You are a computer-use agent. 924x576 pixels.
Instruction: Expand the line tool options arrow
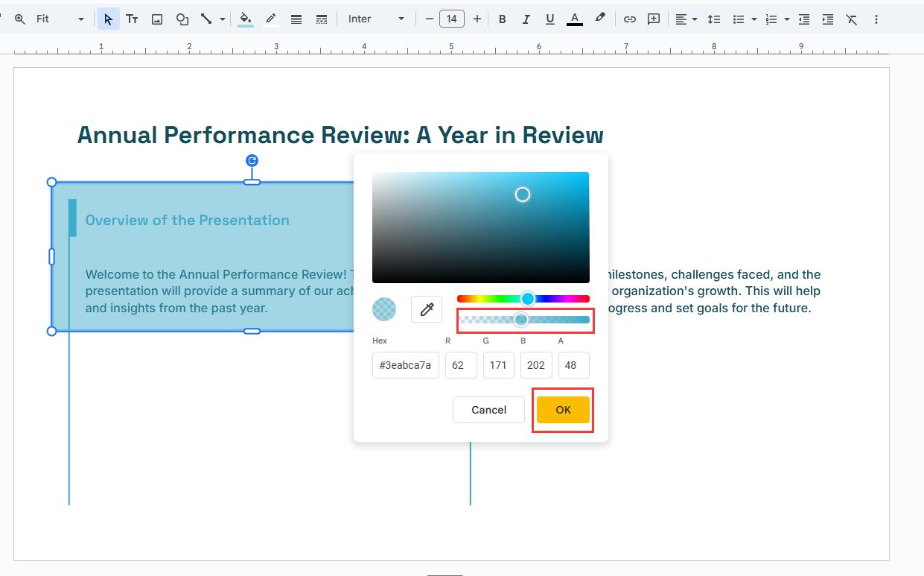point(222,19)
